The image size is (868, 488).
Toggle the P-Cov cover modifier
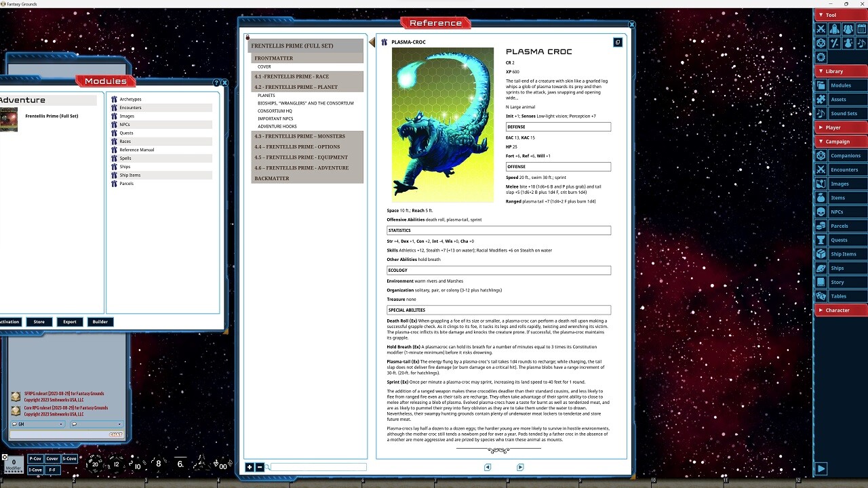[x=35, y=459]
